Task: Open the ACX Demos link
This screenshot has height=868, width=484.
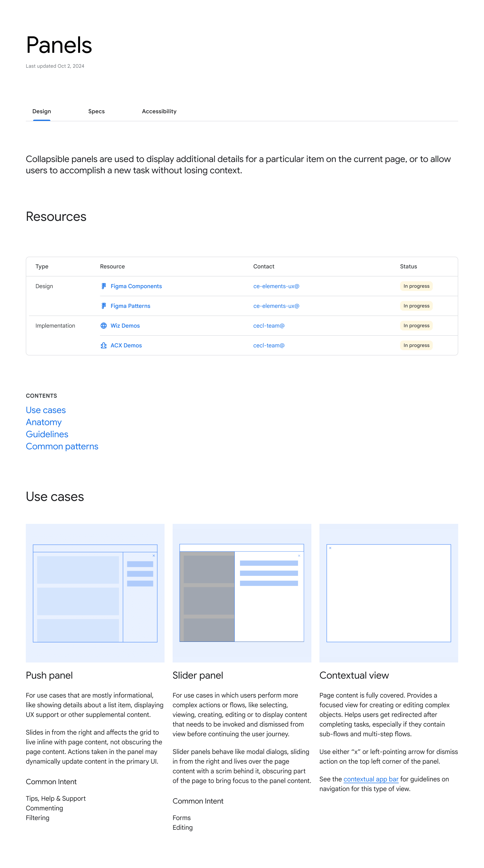Action: click(126, 345)
